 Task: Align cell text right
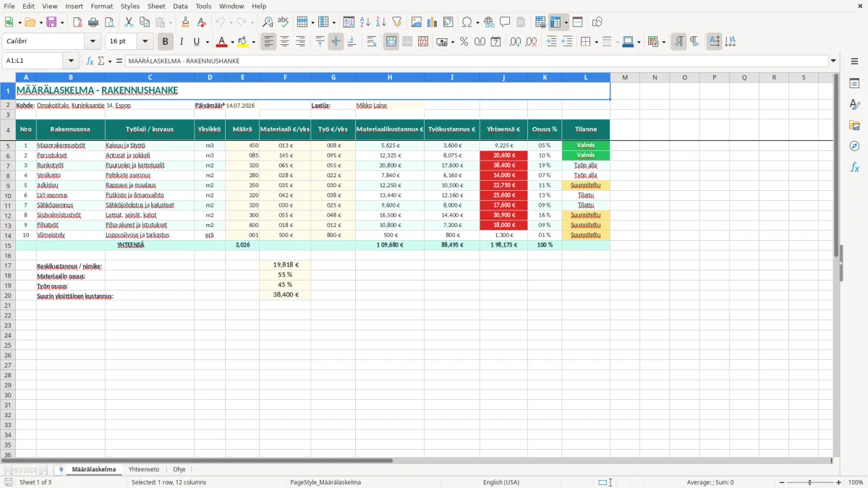point(301,42)
